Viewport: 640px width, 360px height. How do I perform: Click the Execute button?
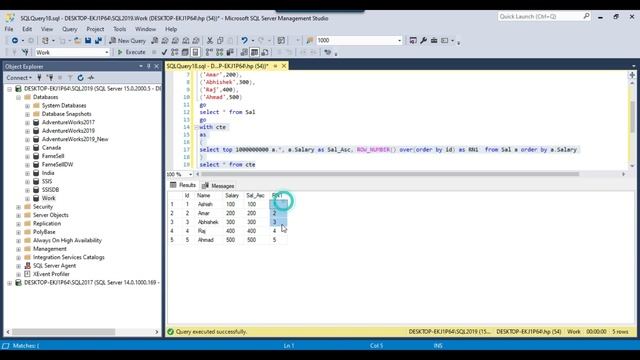pyautogui.click(x=131, y=52)
